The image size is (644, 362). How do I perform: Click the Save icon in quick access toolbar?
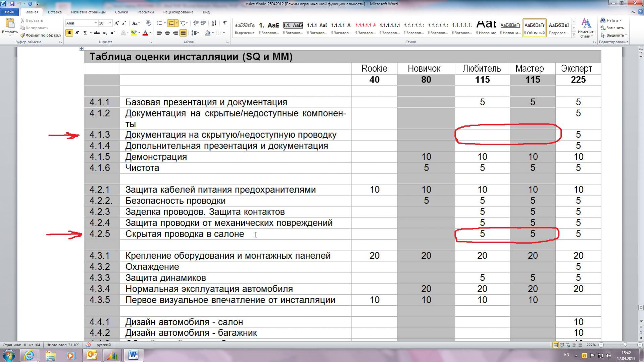[x=12, y=4]
